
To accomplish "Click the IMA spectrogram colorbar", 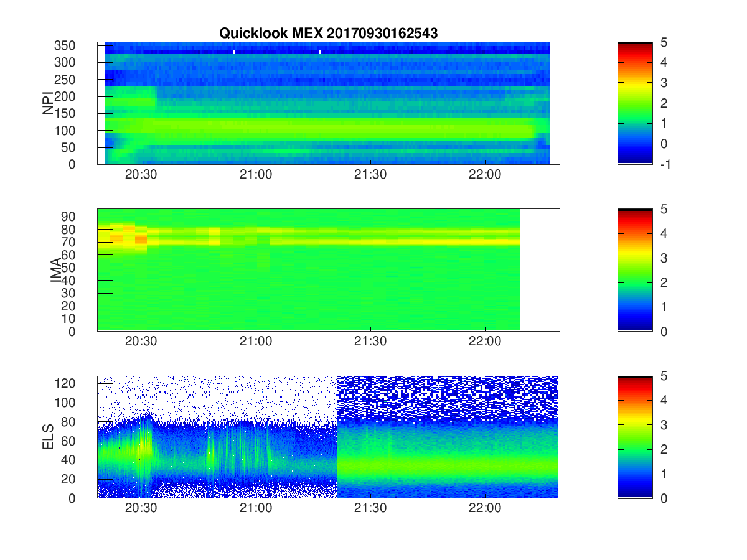I will pos(635,270).
